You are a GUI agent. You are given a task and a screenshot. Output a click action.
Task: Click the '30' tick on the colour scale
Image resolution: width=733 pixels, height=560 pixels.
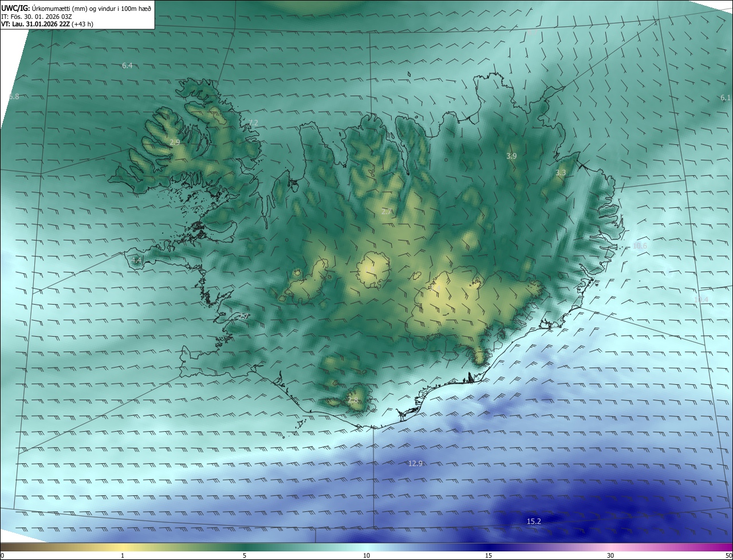pos(610,555)
